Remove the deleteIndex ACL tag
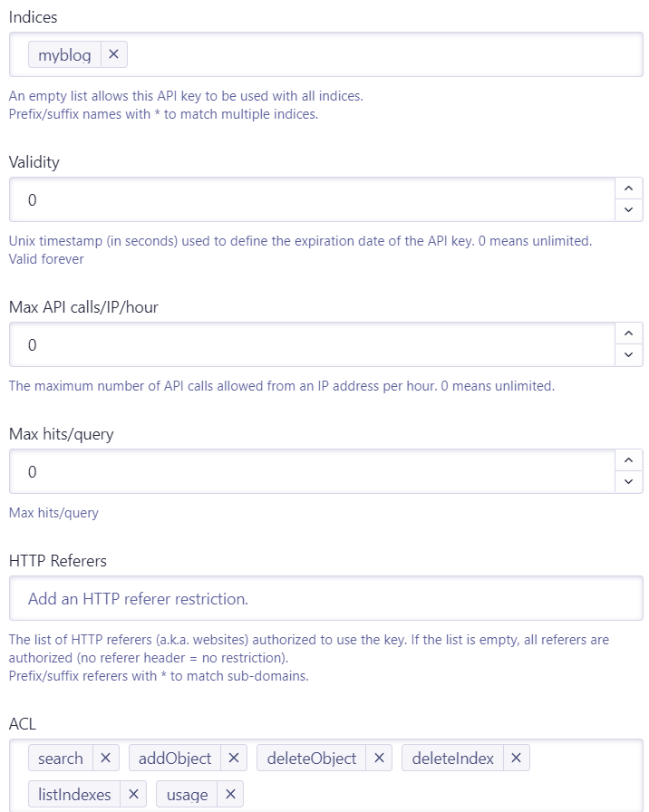Screen dimensions: 649x812 (x=516, y=759)
